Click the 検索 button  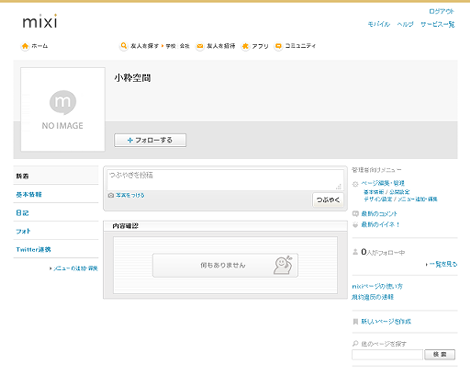tap(440, 355)
